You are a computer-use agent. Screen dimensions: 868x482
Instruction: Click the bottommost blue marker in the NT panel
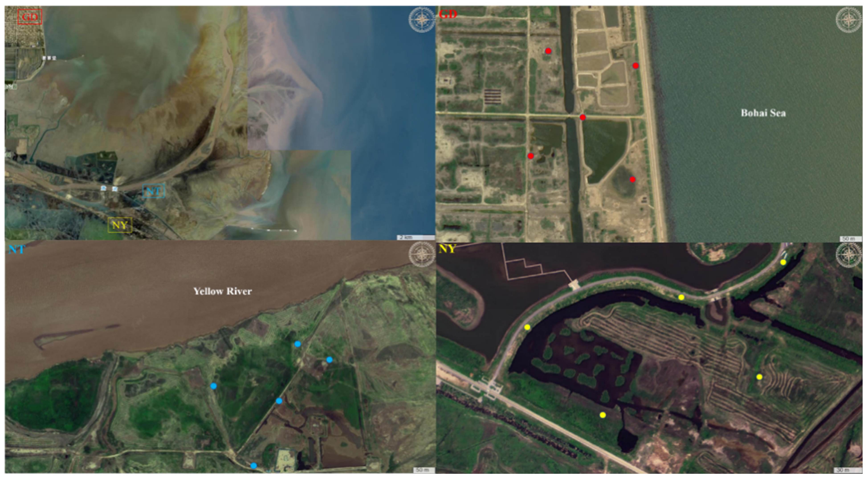(254, 466)
